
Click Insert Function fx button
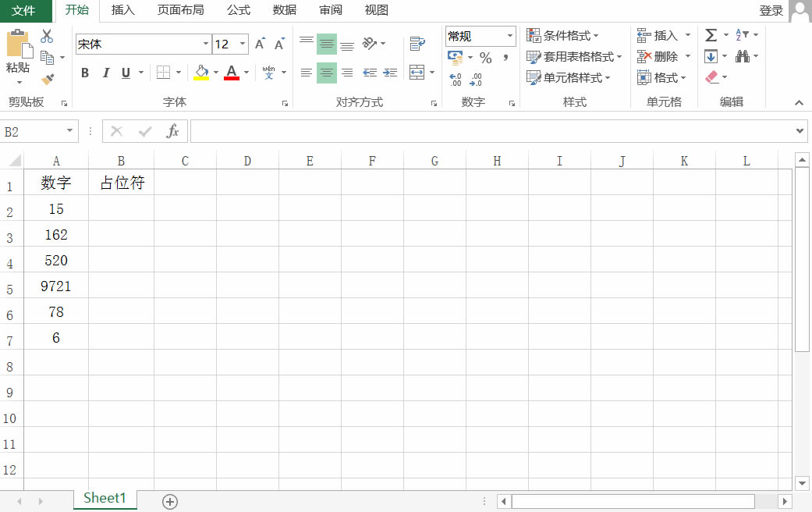(x=172, y=131)
